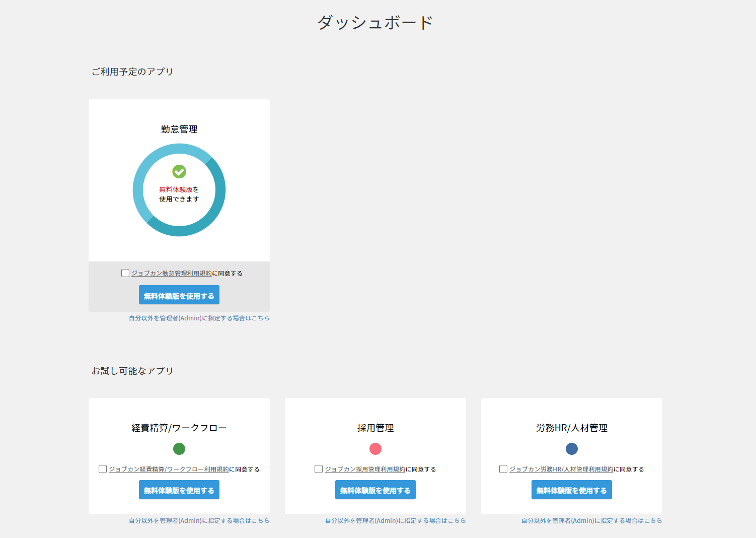
Task: Open the ジョブカン勤怠管理利用規約 link
Action: (172, 274)
